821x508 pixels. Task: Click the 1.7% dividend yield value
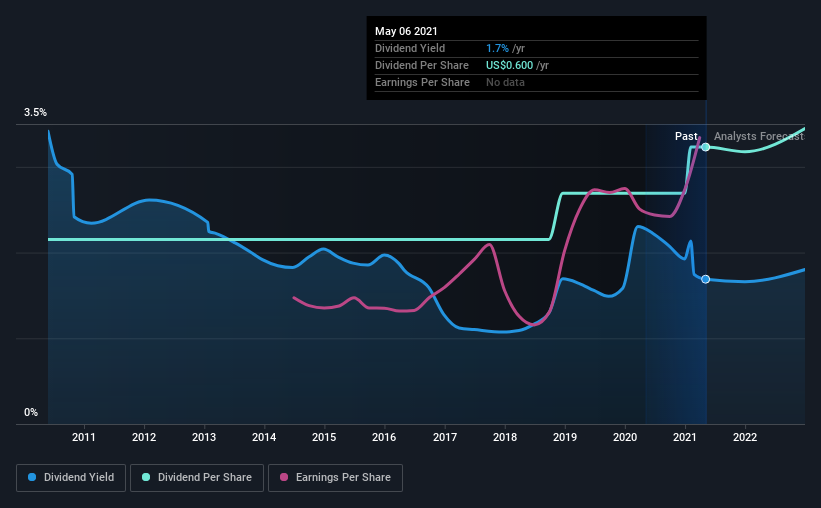point(497,48)
